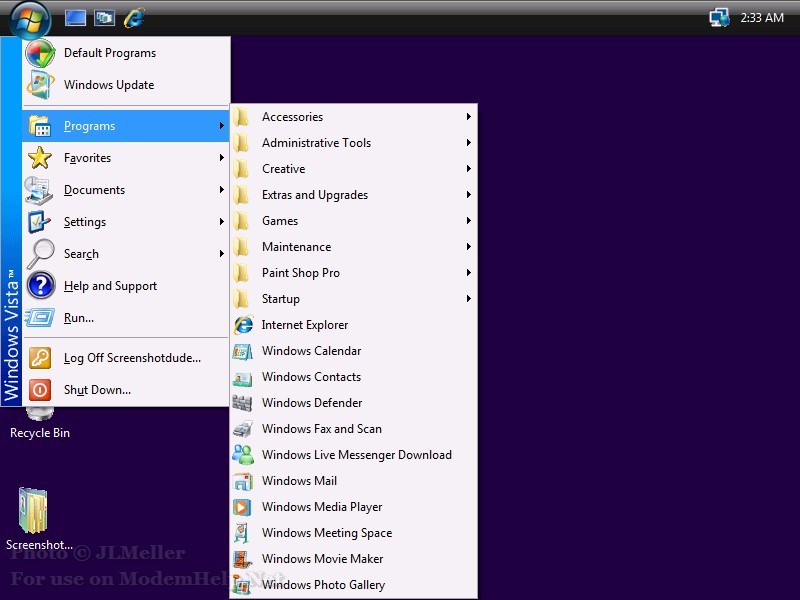Open the Run dialog entry
The image size is (800, 600).
tap(78, 318)
